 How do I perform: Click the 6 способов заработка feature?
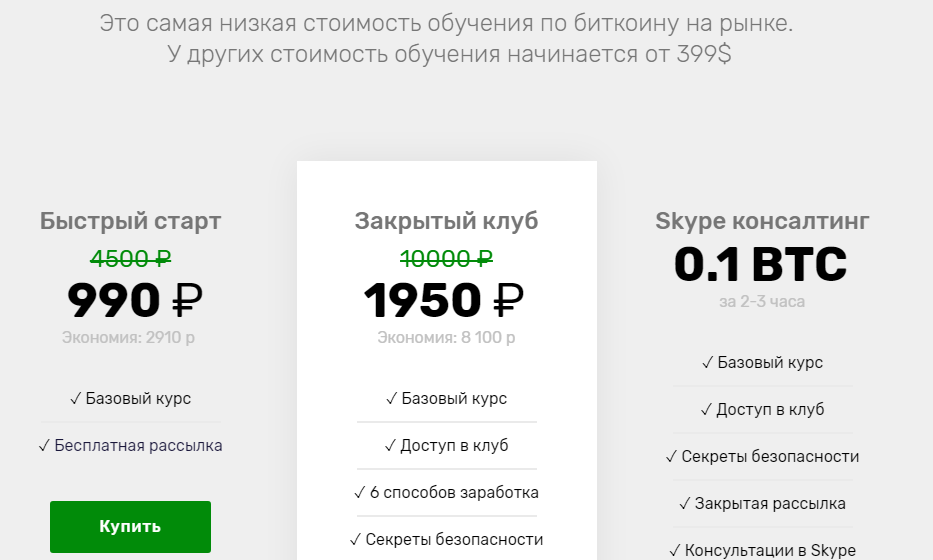tap(446, 492)
